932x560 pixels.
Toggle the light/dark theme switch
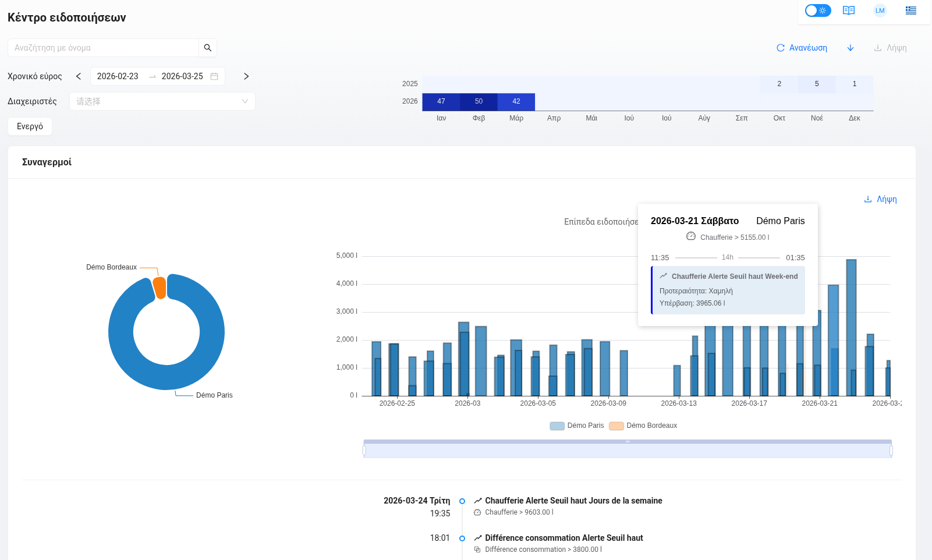[818, 10]
